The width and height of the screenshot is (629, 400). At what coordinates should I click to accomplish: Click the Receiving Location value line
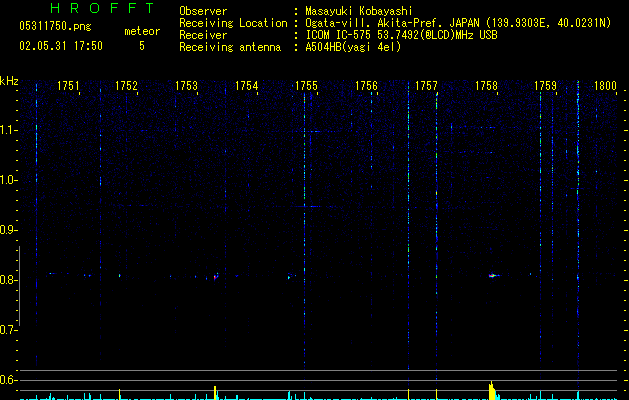[x=458, y=23]
